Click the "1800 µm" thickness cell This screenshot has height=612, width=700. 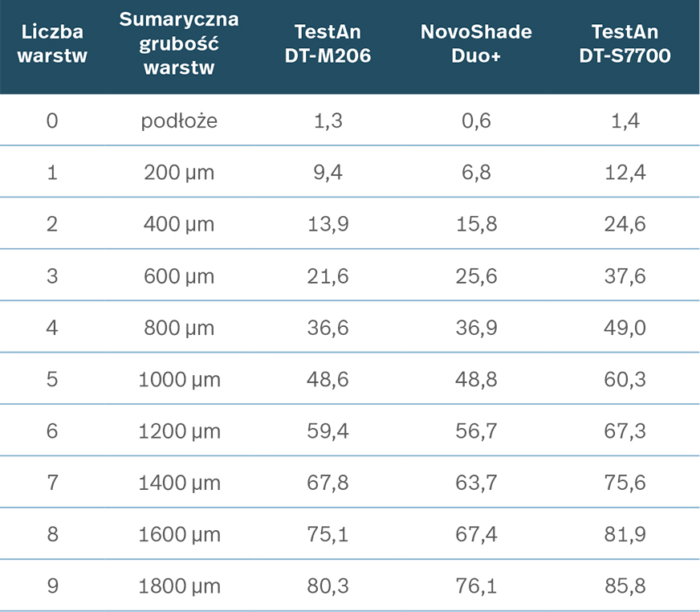(179, 586)
